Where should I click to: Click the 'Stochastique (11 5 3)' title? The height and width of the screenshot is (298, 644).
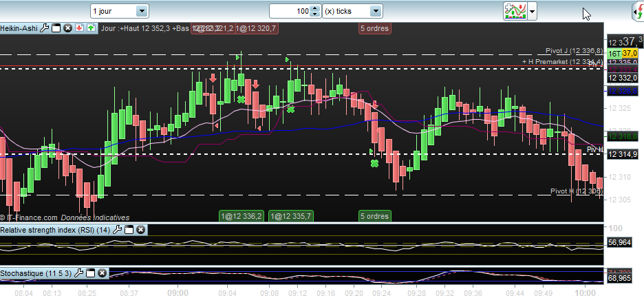pos(36,273)
